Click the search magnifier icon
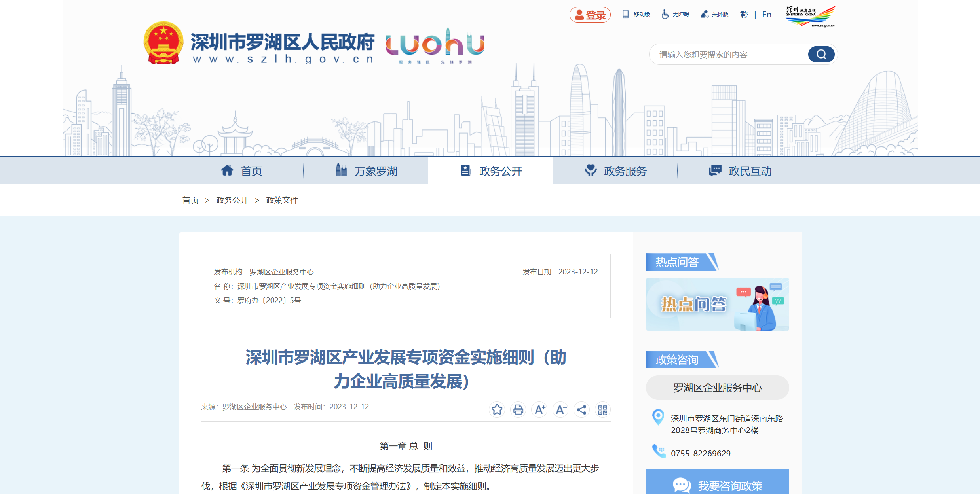 [x=821, y=54]
